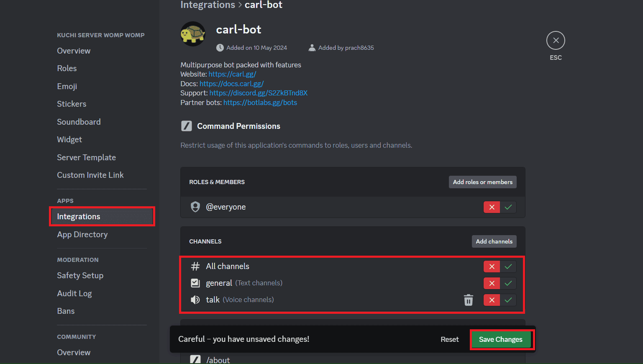
Task: Delete the talk voice channel override
Action: click(x=469, y=300)
